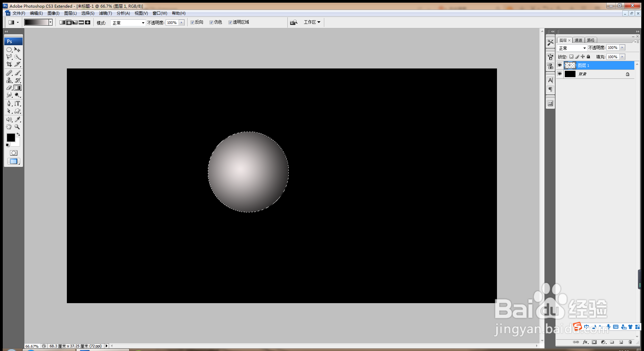Image resolution: width=644 pixels, height=351 pixels.
Task: Select the Gradient tool in toolbox
Action: pyautogui.click(x=17, y=88)
